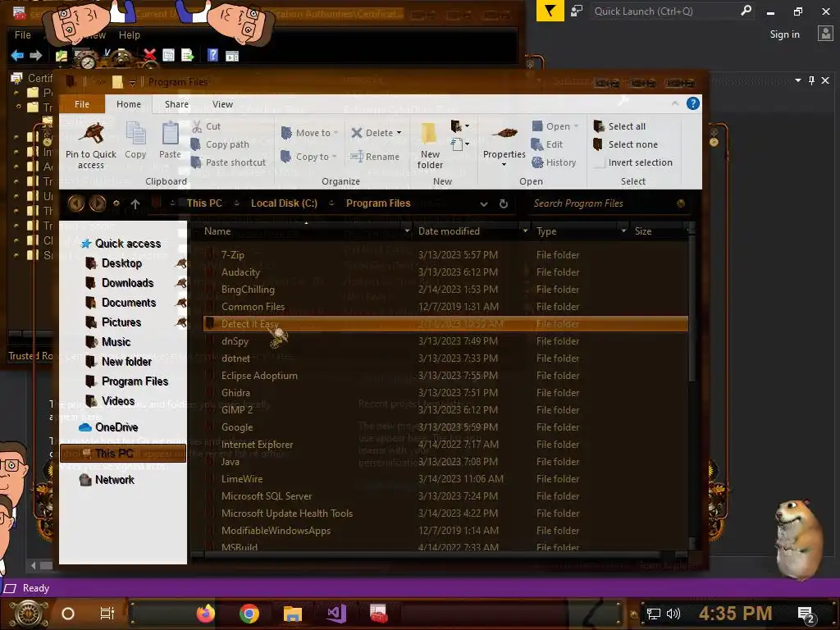
Task: Select Paste shortcut in the ribbon
Action: pyautogui.click(x=228, y=162)
